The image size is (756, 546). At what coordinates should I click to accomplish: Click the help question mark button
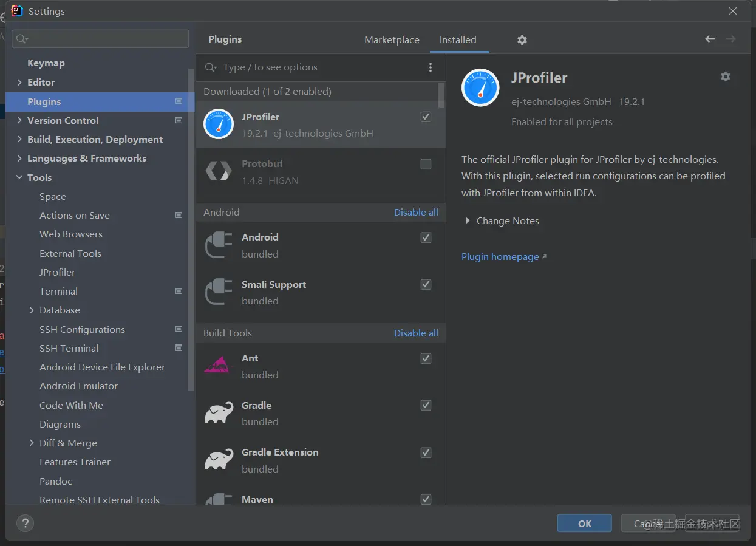click(x=25, y=523)
